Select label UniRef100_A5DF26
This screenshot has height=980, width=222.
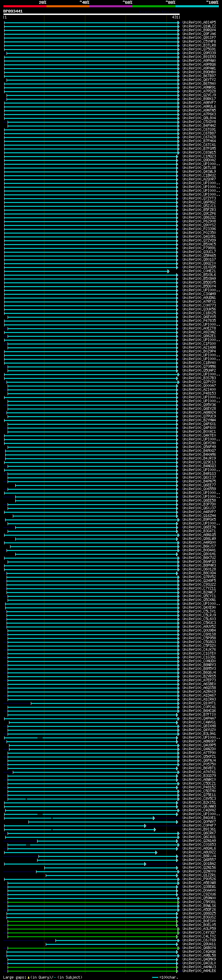199,910
